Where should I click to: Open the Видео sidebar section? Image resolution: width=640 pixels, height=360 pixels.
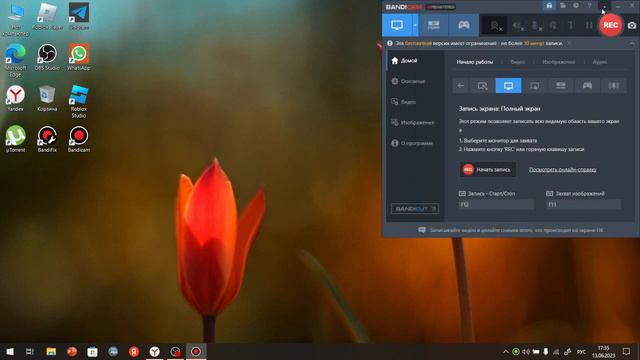[403, 102]
